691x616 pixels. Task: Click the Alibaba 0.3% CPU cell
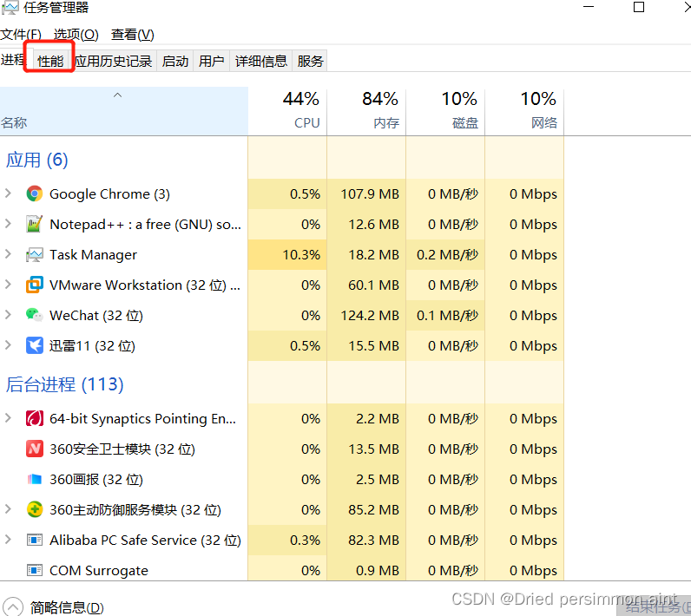click(x=287, y=540)
